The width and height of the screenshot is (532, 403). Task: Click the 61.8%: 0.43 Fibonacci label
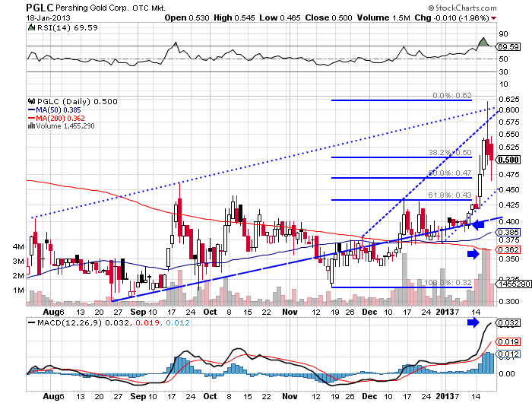click(x=450, y=195)
